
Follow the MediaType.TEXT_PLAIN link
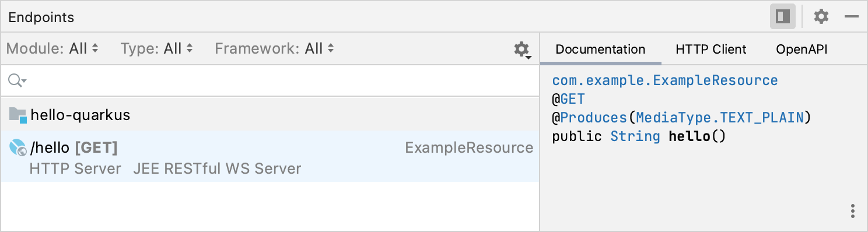pyautogui.click(x=720, y=118)
